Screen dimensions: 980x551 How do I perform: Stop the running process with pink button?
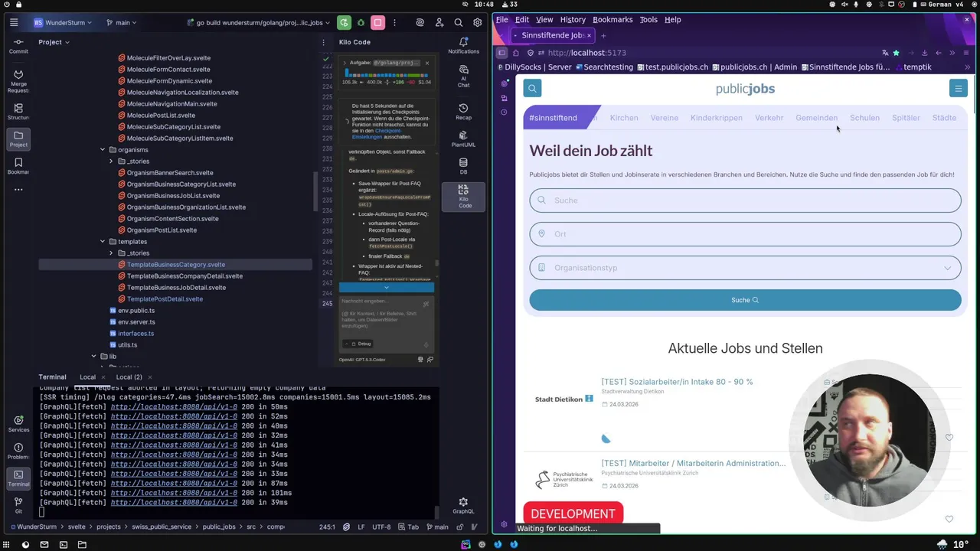pos(377,23)
